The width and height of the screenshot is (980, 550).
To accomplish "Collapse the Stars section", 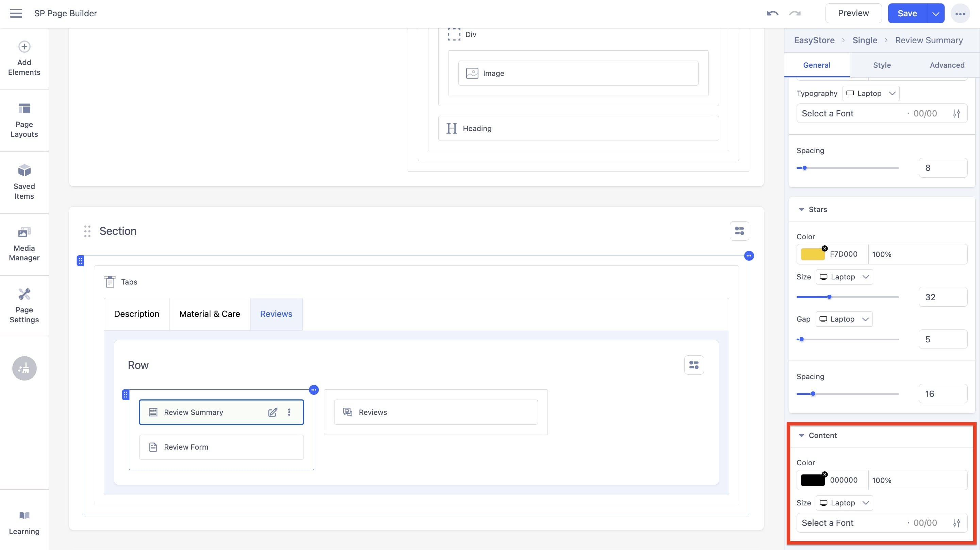I will click(x=801, y=209).
